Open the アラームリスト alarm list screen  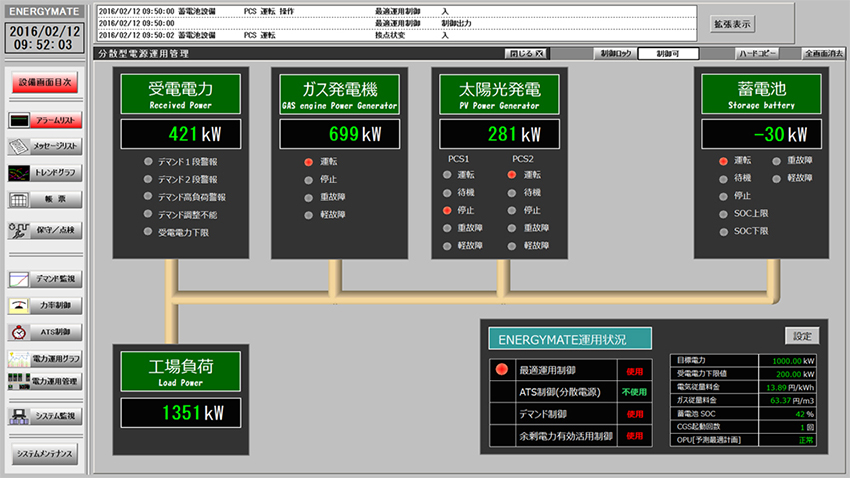(45, 120)
